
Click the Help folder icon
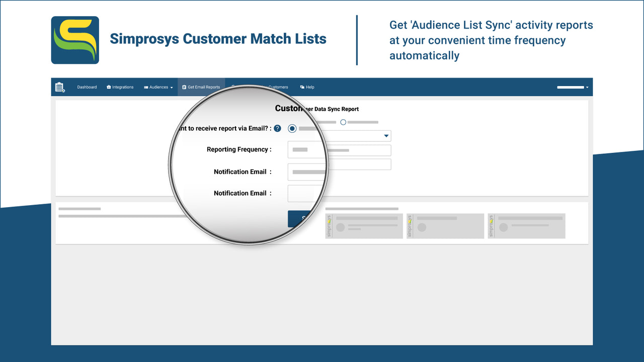301,87
